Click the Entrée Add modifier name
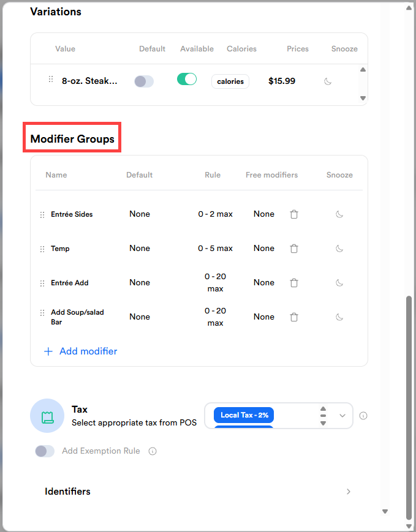This screenshot has width=416, height=532. coord(70,283)
